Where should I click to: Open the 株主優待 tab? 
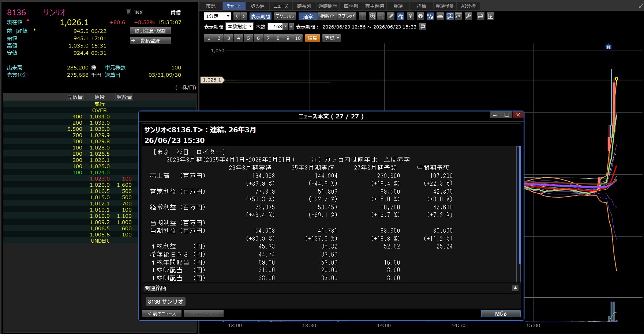tap(375, 6)
